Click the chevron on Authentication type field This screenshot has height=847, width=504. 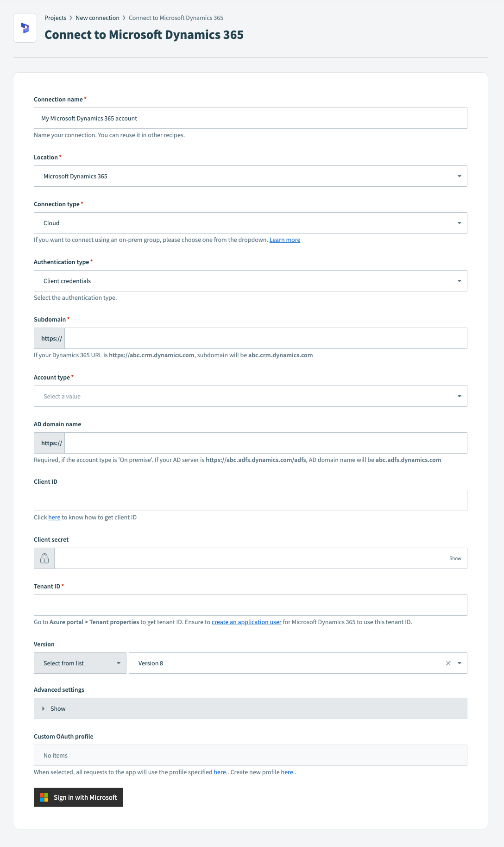coord(459,281)
